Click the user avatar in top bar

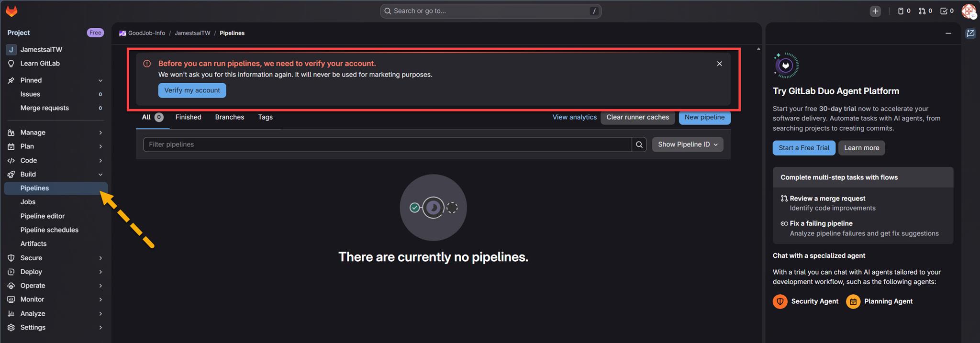coord(969,11)
